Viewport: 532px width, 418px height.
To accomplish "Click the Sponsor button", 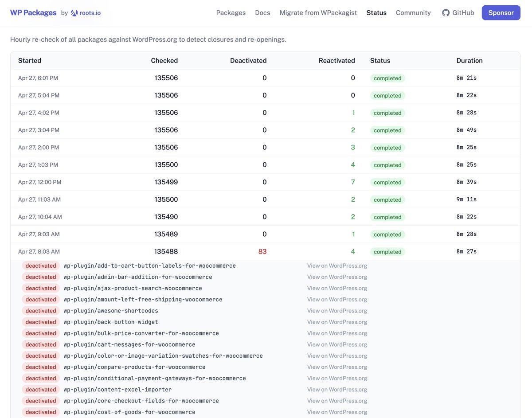I will (501, 13).
